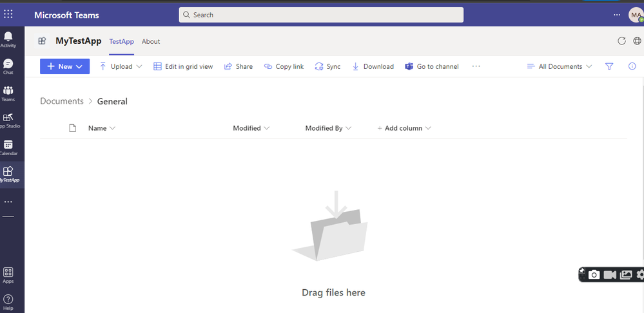
Task: Open the filters pane funnel icon
Action: 609,66
